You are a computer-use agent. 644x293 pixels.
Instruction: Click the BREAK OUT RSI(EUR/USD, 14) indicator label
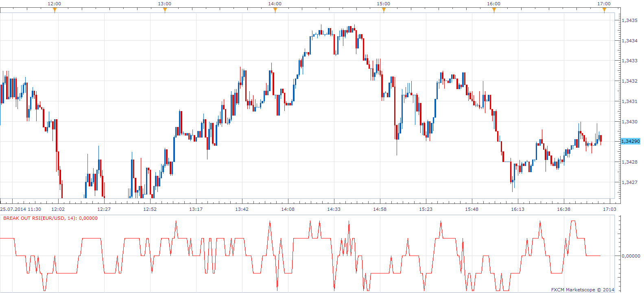[x=50, y=218]
